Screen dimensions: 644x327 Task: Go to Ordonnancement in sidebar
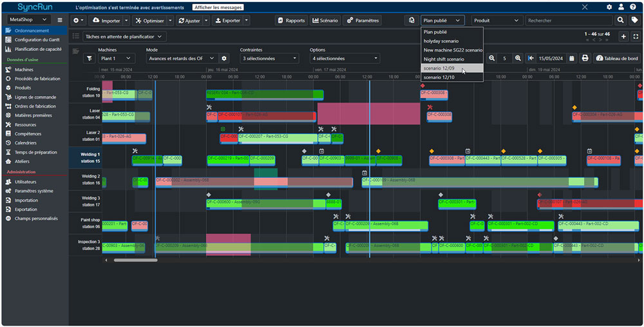32,30
